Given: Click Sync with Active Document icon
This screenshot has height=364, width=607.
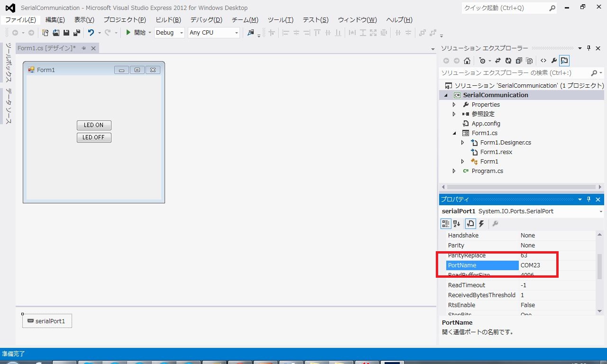Looking at the screenshot, I should 498,61.
